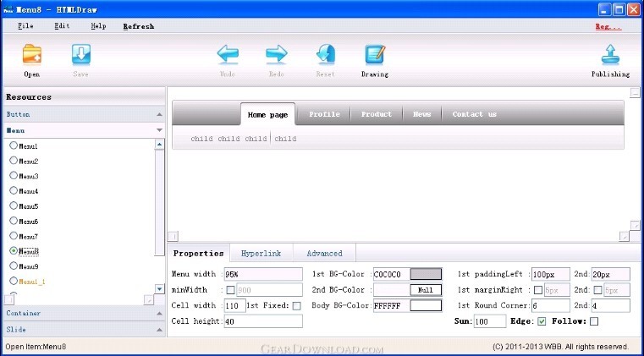Screen dimensions: 644x356
Task: Enable the 1st marginRight checkbox
Action: 538,290
